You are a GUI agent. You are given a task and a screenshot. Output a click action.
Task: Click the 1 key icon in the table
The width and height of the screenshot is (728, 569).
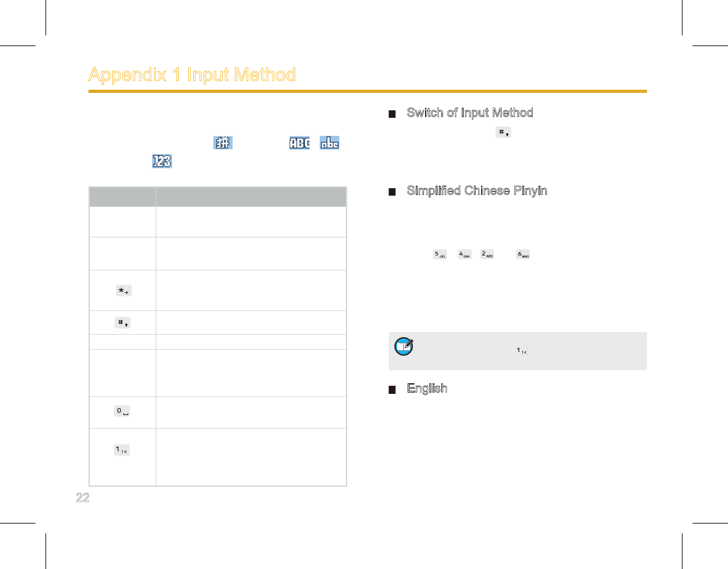[122, 450]
